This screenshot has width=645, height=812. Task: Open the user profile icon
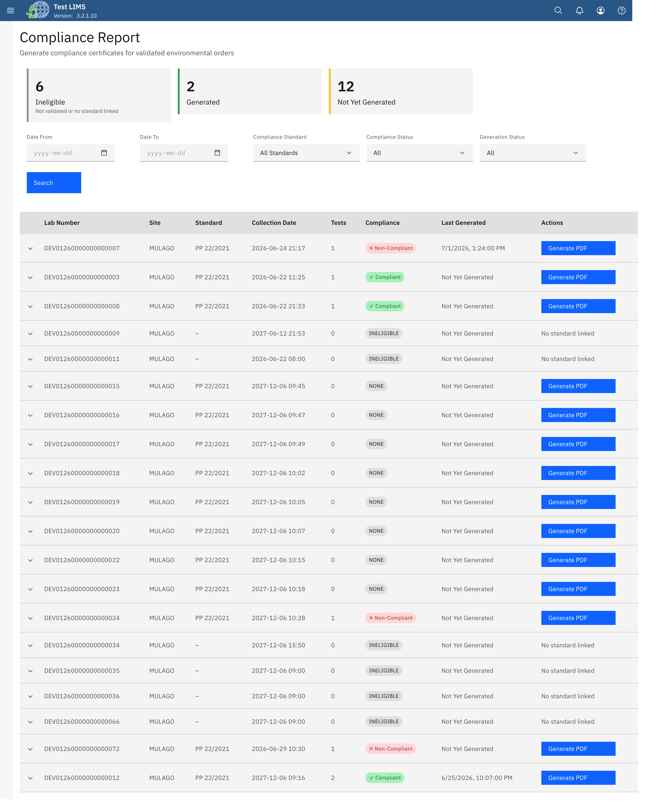coord(600,11)
